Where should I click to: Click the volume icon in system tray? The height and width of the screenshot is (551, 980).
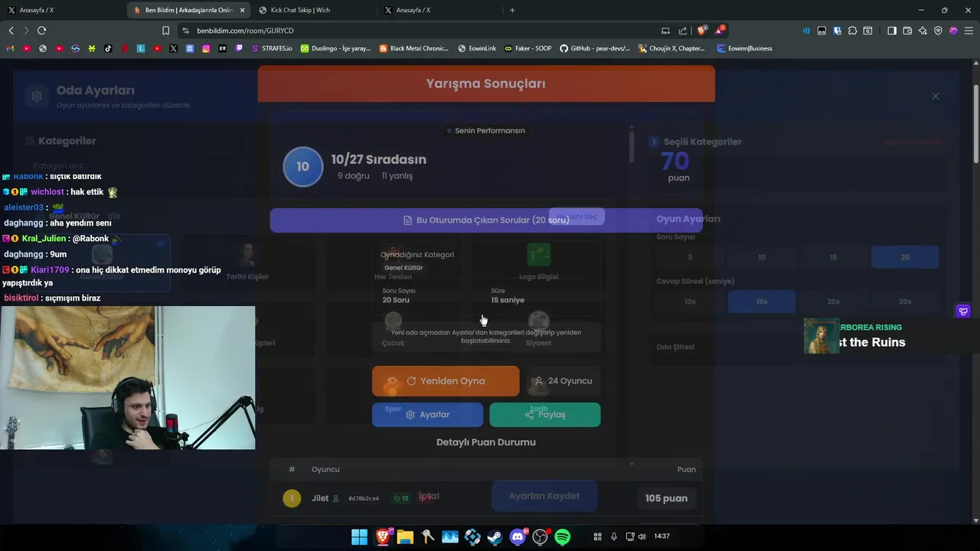(x=642, y=536)
